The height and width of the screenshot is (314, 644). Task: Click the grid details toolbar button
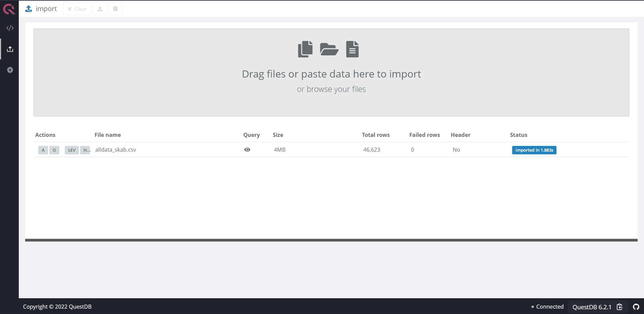(115, 9)
